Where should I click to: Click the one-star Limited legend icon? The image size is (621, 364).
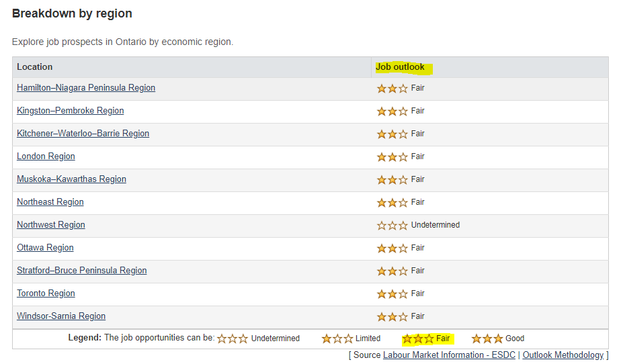pos(337,339)
